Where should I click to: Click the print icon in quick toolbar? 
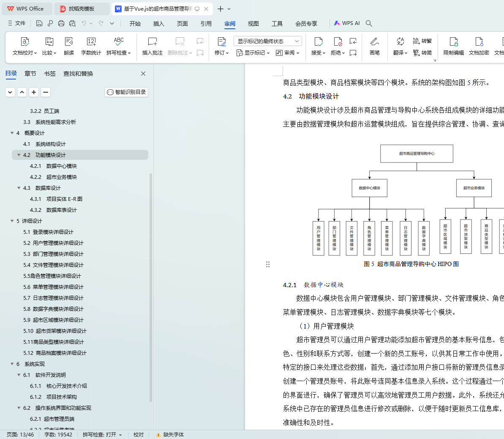click(61, 23)
